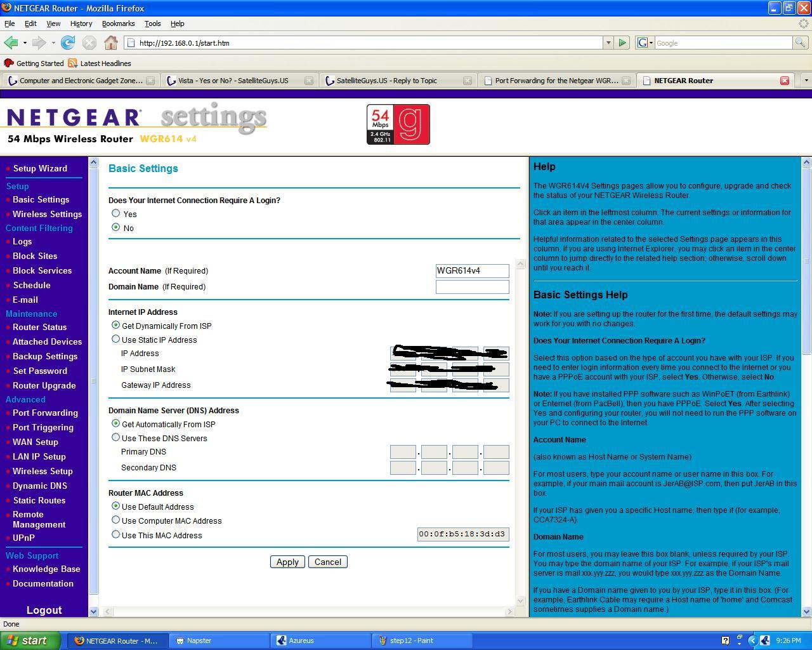Close the Port Forwarding for the Netgear tab
Screen dimensions: 812x650
click(x=626, y=81)
